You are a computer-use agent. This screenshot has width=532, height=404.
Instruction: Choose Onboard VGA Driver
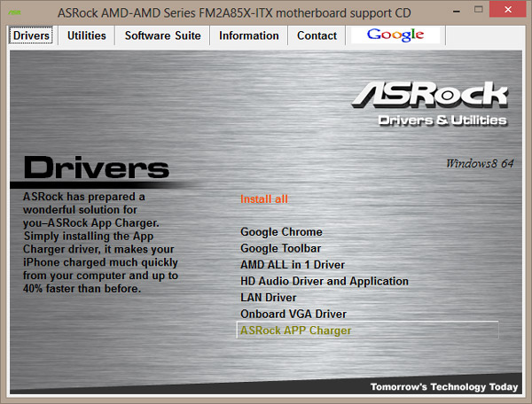tap(293, 315)
